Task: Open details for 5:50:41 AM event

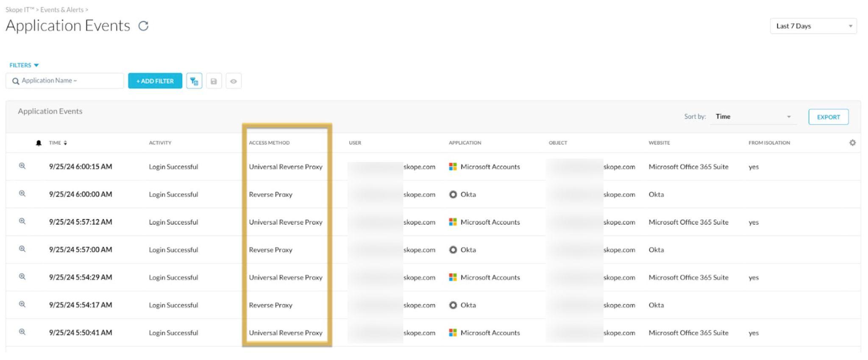Action: [x=22, y=332]
